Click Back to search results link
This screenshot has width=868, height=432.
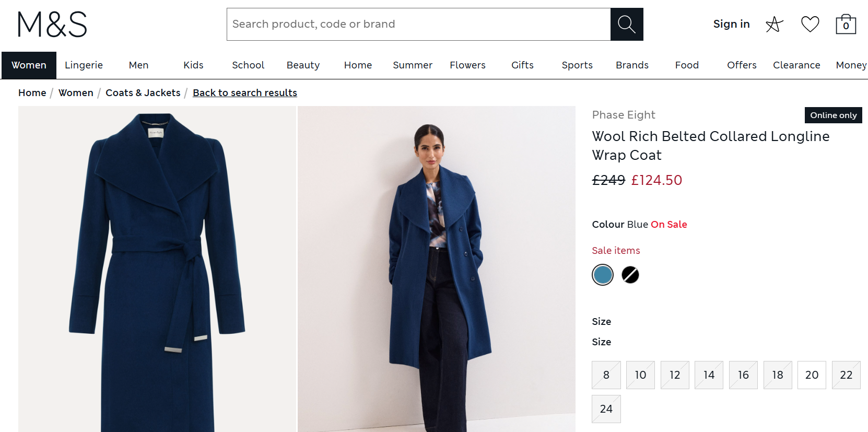[245, 93]
